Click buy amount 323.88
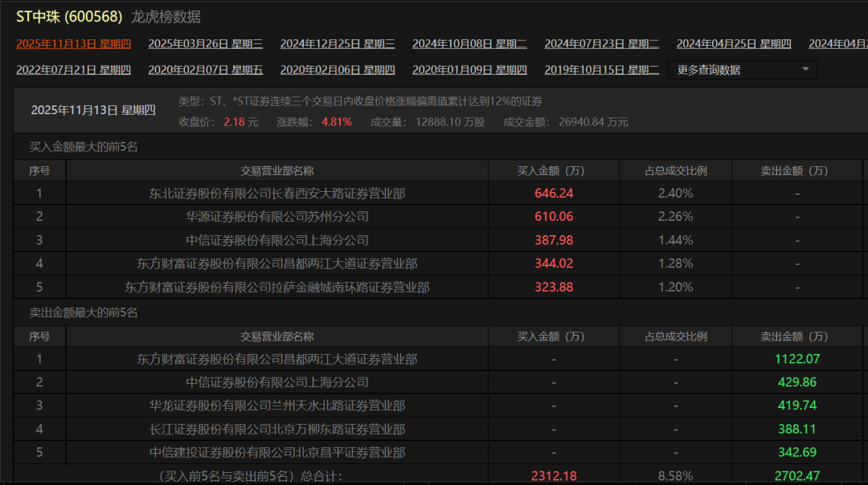This screenshot has height=485, width=868. click(x=554, y=287)
